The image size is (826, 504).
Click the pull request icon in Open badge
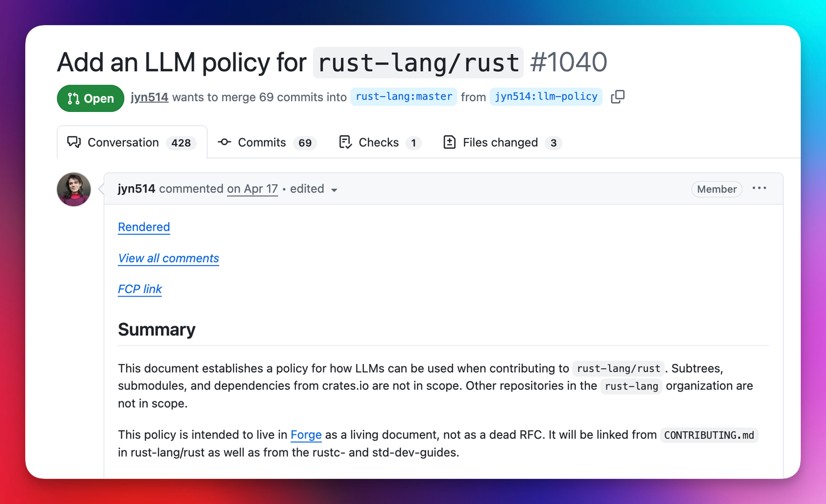point(73,98)
